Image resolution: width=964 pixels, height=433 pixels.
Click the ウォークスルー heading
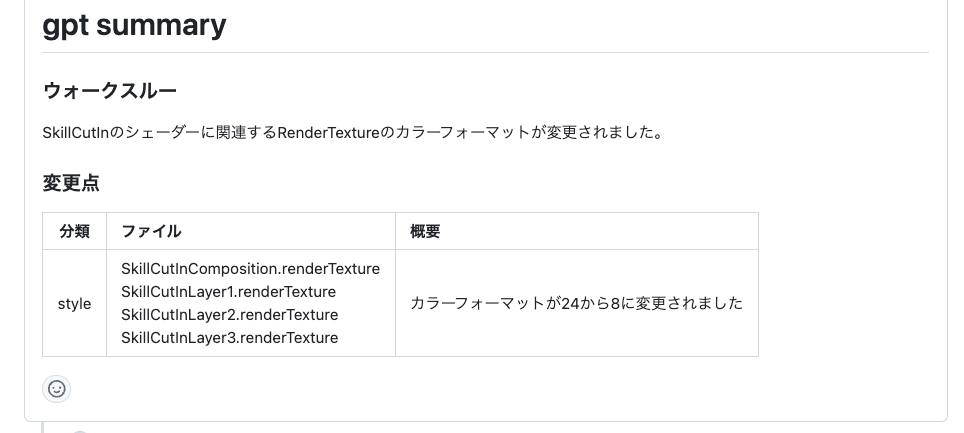110,91
